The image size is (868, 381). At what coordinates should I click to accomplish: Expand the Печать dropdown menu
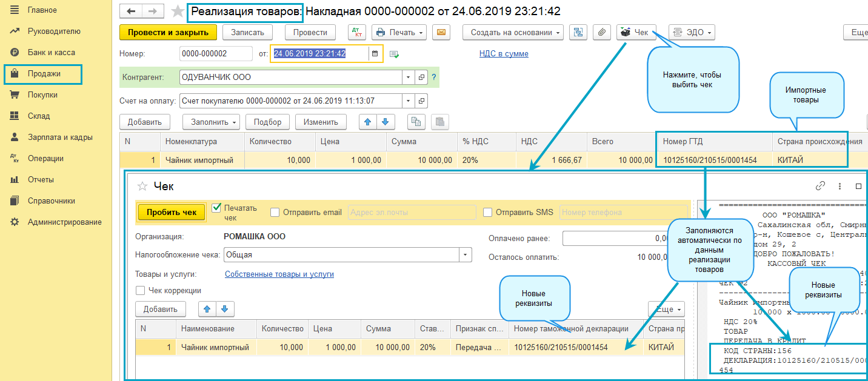click(399, 33)
